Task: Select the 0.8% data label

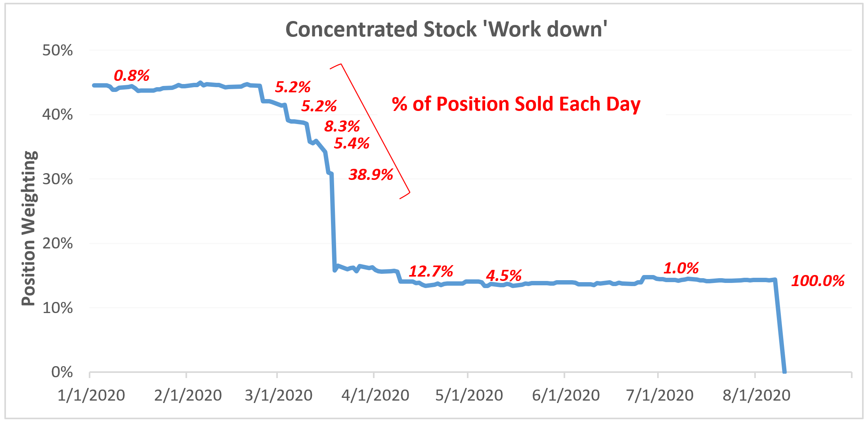Action: pos(132,75)
